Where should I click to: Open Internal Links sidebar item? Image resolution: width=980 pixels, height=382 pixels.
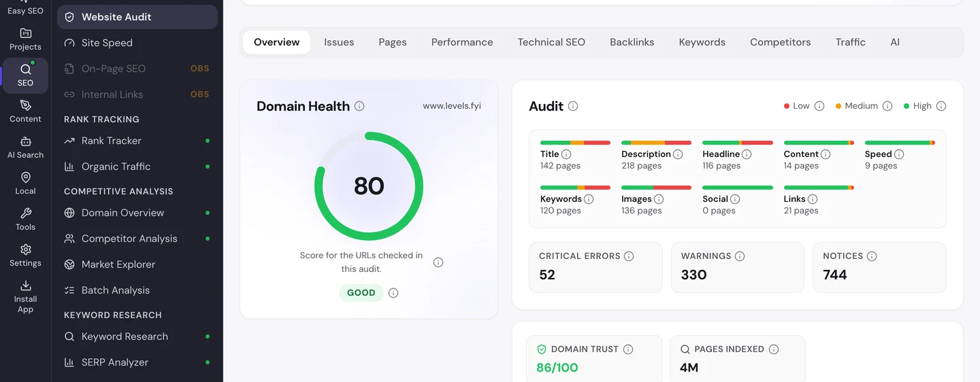[x=137, y=94]
